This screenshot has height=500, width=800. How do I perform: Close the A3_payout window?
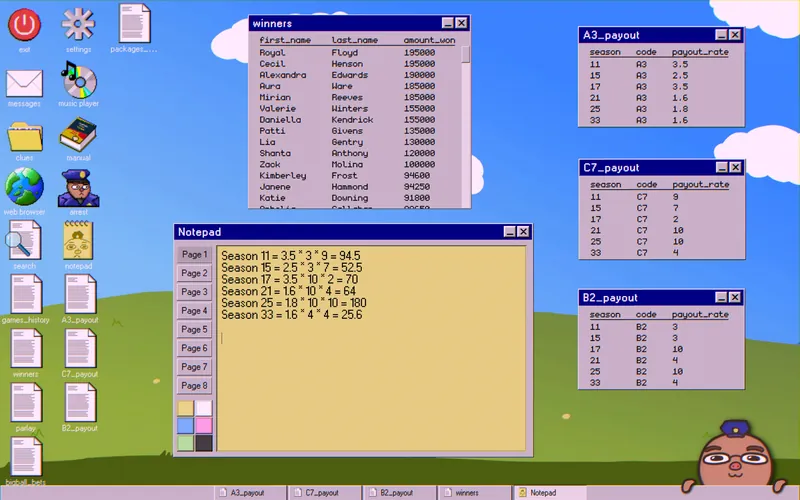tap(735, 35)
